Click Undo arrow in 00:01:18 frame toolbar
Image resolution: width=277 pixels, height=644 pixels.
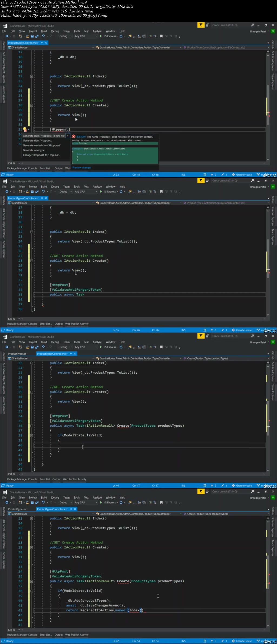[43, 36]
